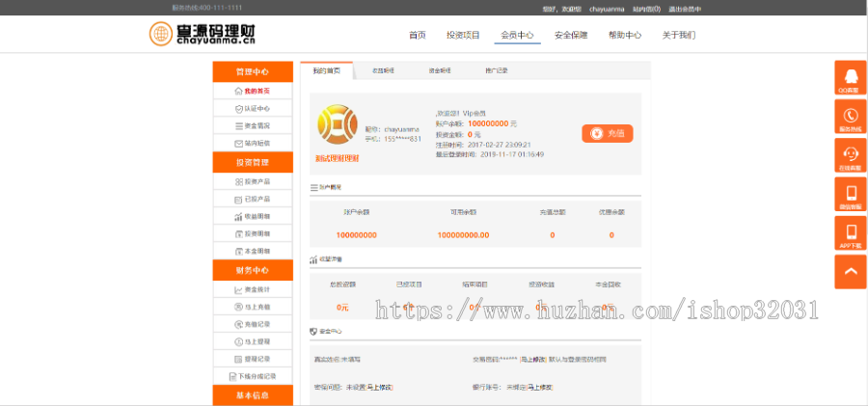Switch to the second tab after 我的首页

coord(383,71)
